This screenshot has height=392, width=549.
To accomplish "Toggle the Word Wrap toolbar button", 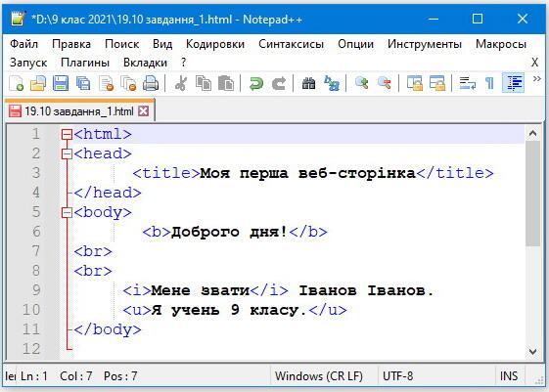I will click(467, 83).
